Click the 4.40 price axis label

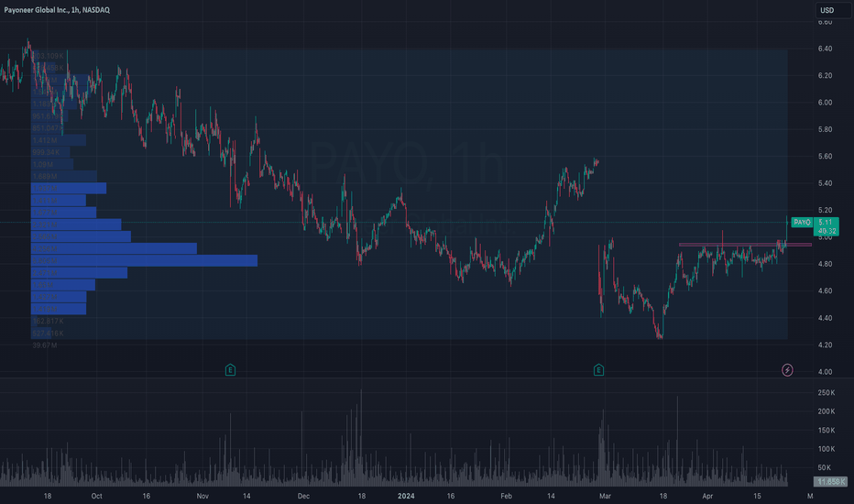pos(825,318)
